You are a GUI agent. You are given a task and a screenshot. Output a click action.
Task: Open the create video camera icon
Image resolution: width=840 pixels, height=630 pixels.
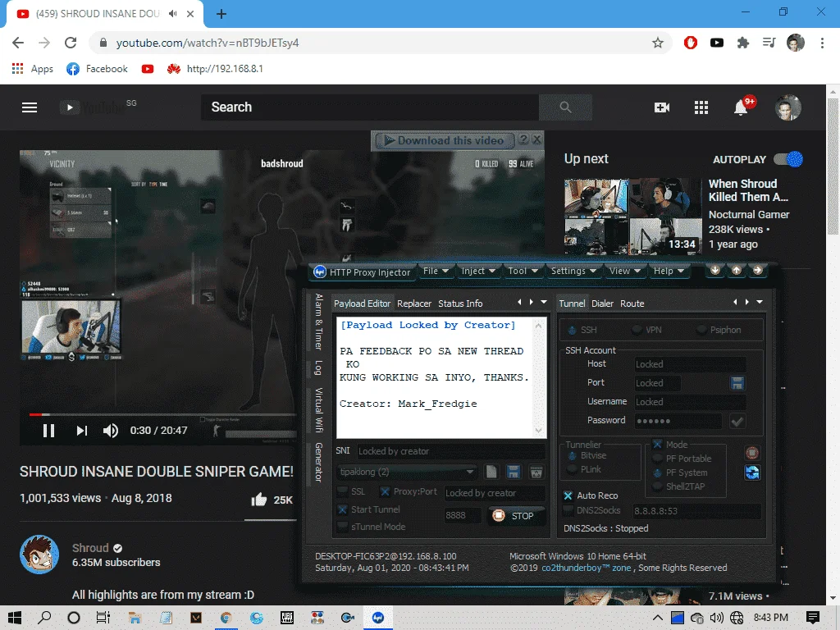[x=662, y=107]
